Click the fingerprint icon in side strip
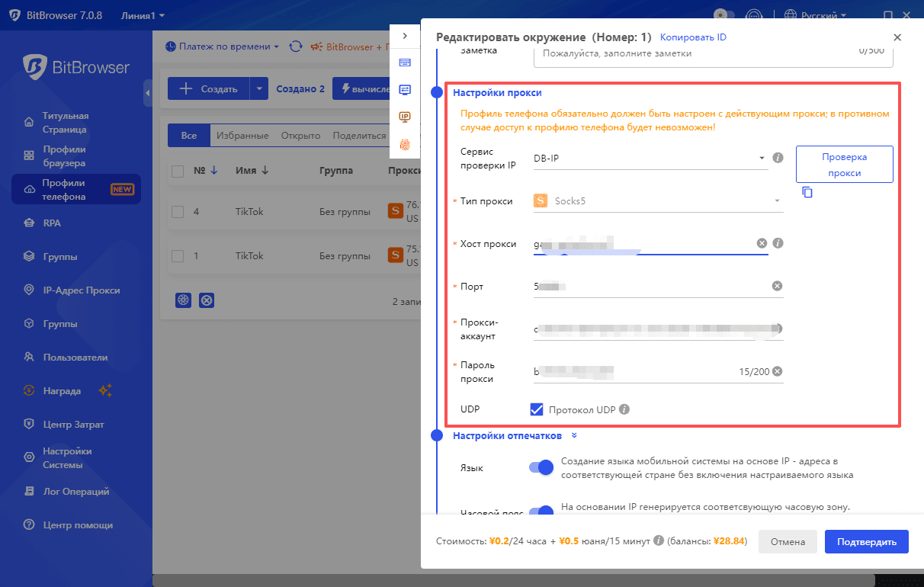Viewport: 924px width, 587px height. tap(405, 143)
